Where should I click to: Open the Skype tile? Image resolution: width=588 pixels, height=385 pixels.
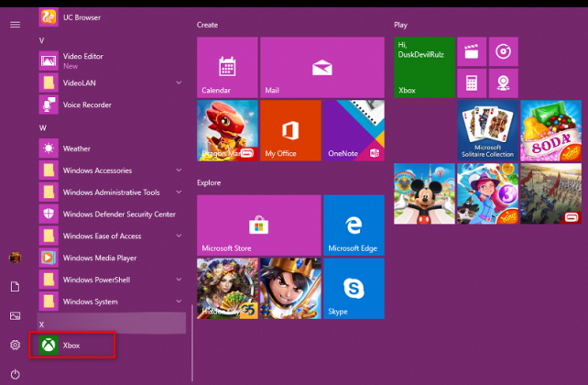pyautogui.click(x=354, y=289)
